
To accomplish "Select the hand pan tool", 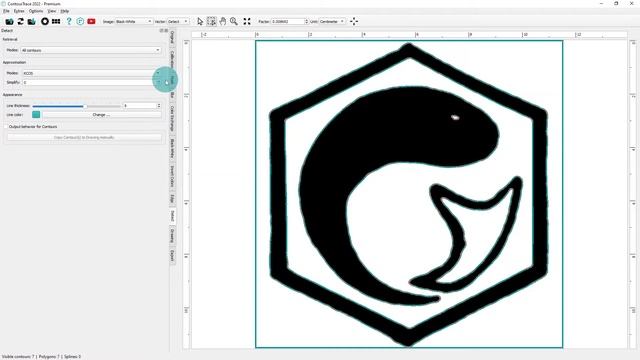I will pos(222,21).
